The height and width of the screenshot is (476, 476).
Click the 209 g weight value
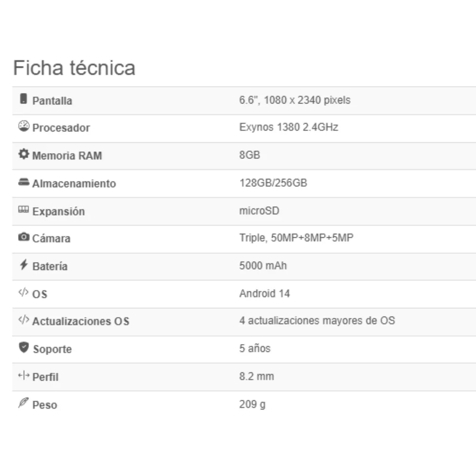[252, 404]
